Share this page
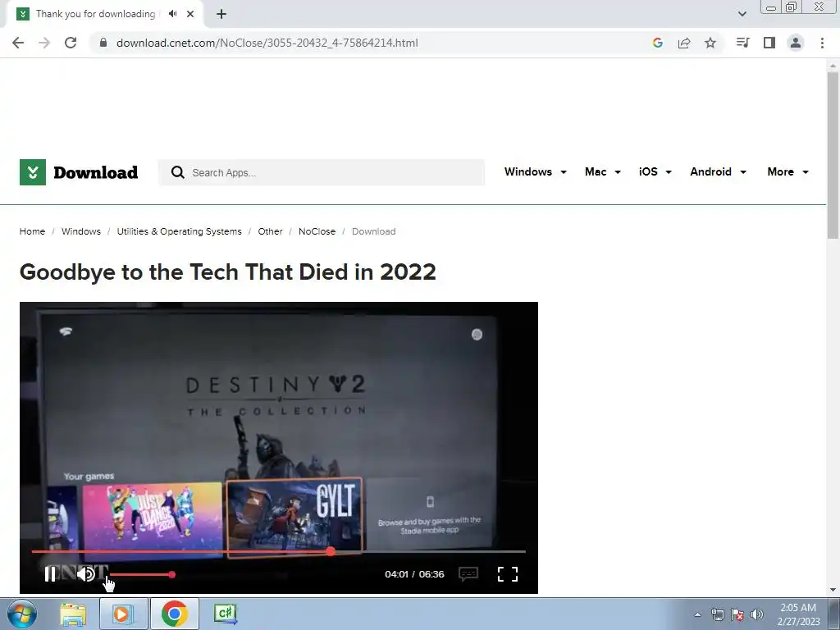This screenshot has height=630, width=840. 684,43
